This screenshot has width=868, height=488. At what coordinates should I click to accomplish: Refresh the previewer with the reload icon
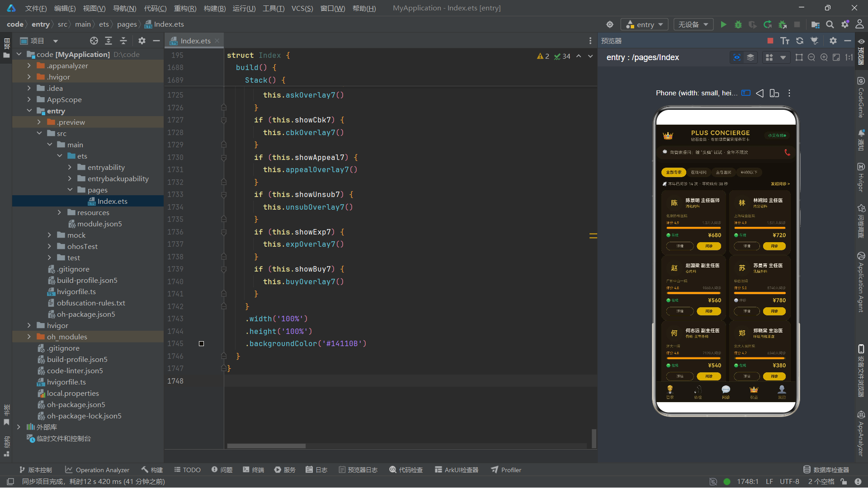point(800,41)
